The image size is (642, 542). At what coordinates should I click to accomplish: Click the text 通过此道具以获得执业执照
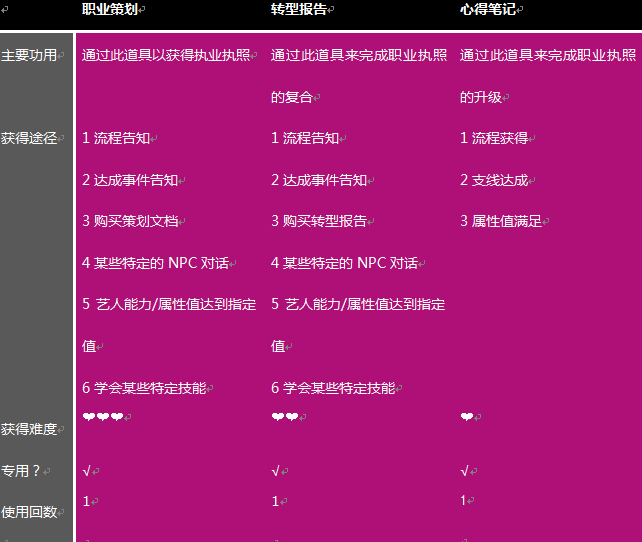click(x=166, y=55)
